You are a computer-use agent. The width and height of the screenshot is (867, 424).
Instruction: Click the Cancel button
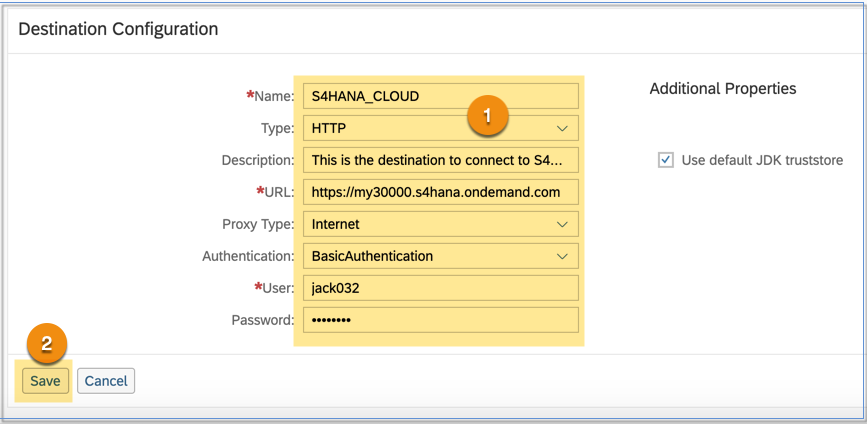[x=106, y=380]
